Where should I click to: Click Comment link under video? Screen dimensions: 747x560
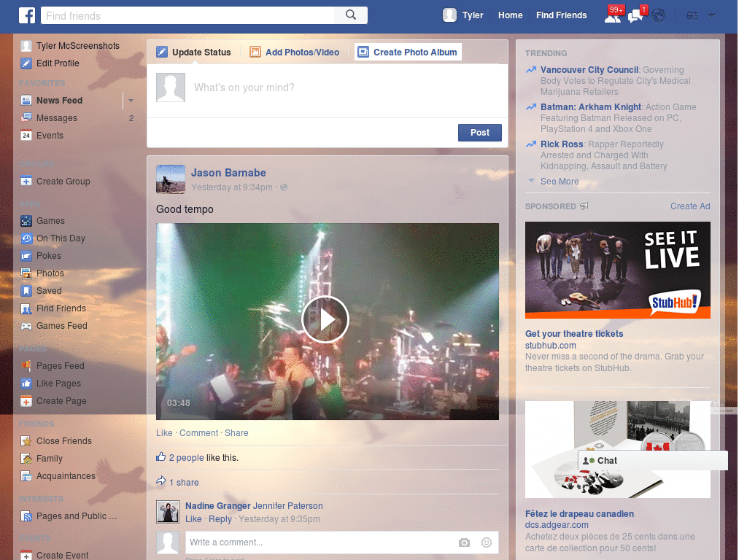pyautogui.click(x=198, y=433)
